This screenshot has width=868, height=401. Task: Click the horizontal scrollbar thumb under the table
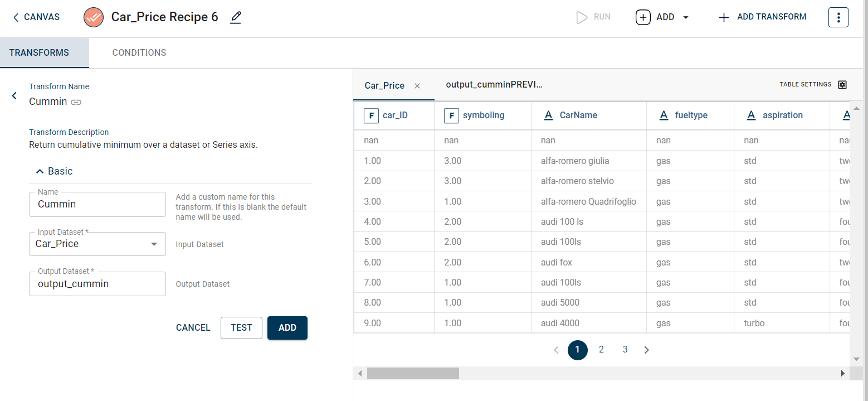click(412, 373)
